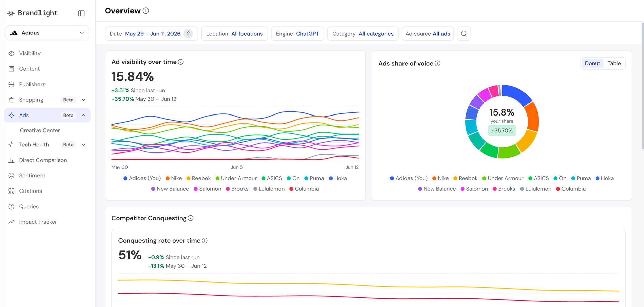Toggle Adidas (You) series in line chart legend

142,178
